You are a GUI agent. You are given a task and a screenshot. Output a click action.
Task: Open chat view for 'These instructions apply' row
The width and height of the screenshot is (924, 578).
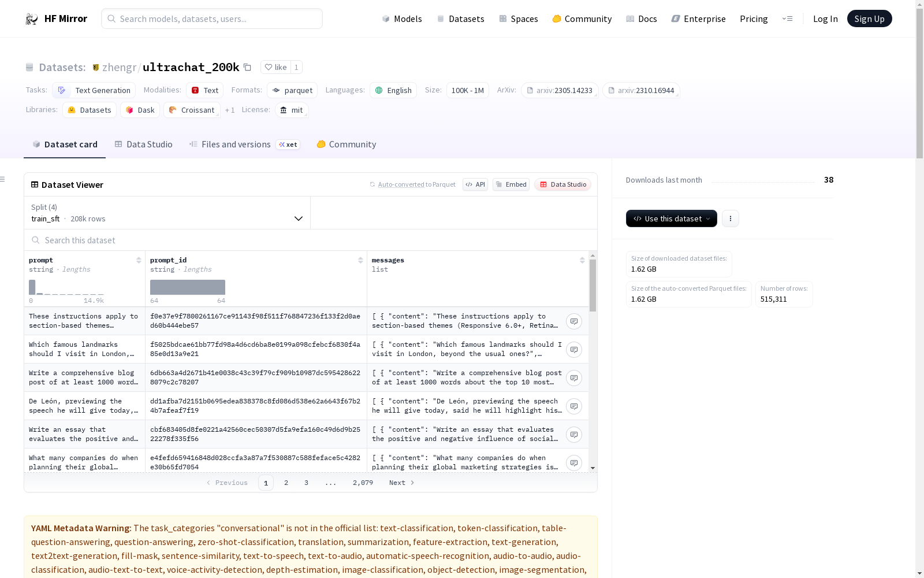573,321
